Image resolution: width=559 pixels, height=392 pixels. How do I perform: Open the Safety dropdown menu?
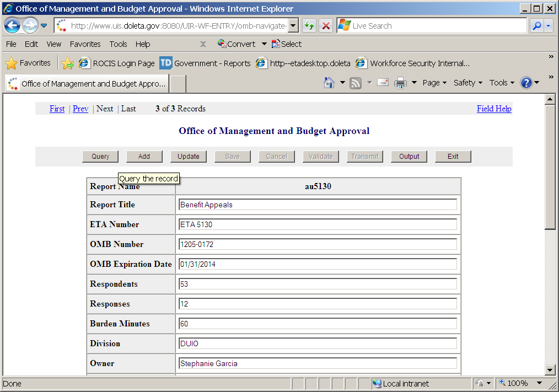467,83
